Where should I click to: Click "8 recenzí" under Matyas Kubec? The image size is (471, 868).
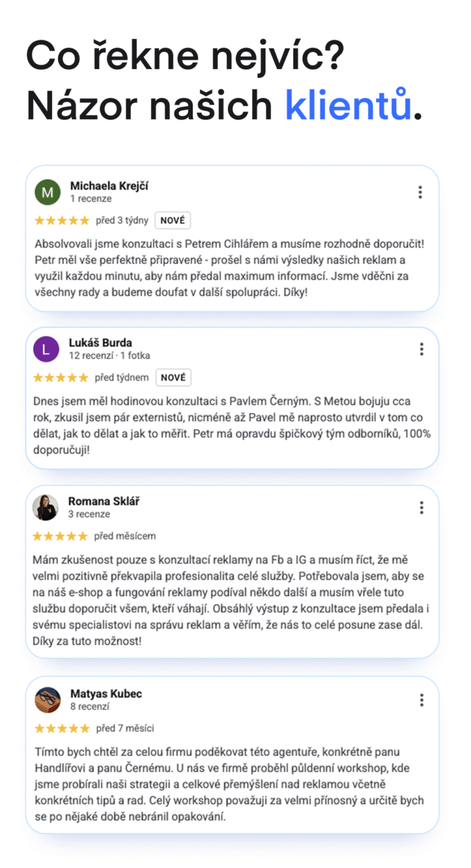click(90, 706)
